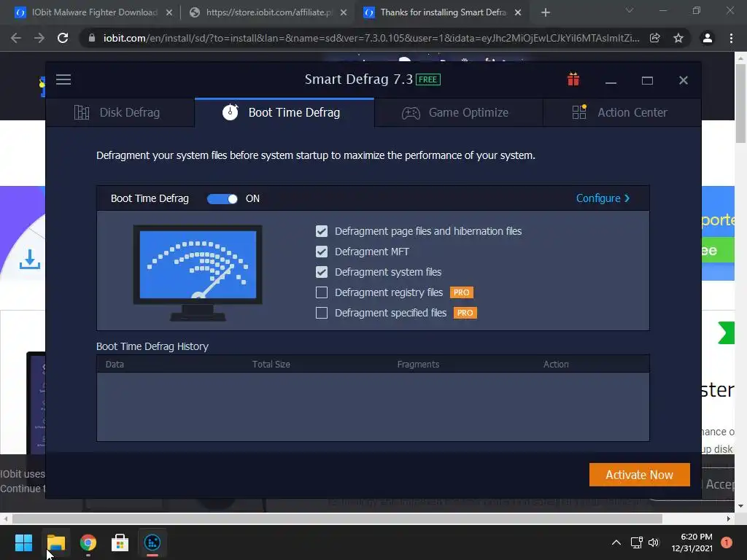Click the volume speaker icon

point(654,542)
